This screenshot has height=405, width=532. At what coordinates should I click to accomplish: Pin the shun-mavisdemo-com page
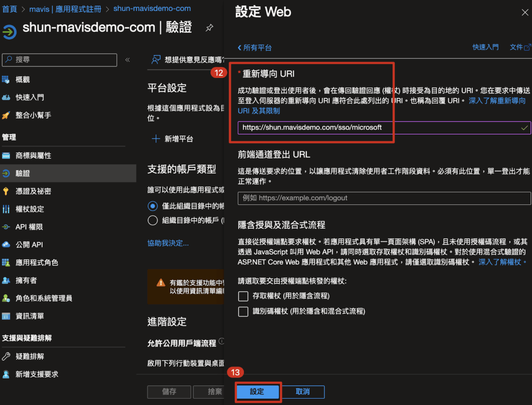tap(209, 28)
